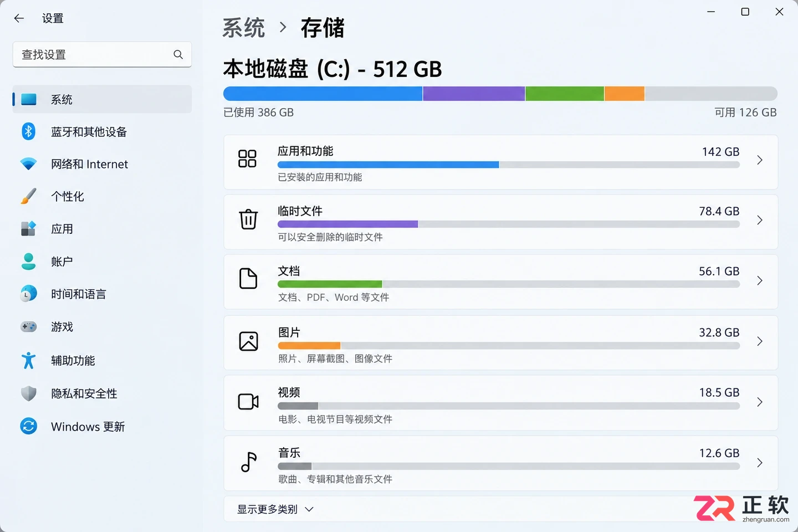Click the 12.6 GB size value
798x532 pixels.
click(719, 453)
